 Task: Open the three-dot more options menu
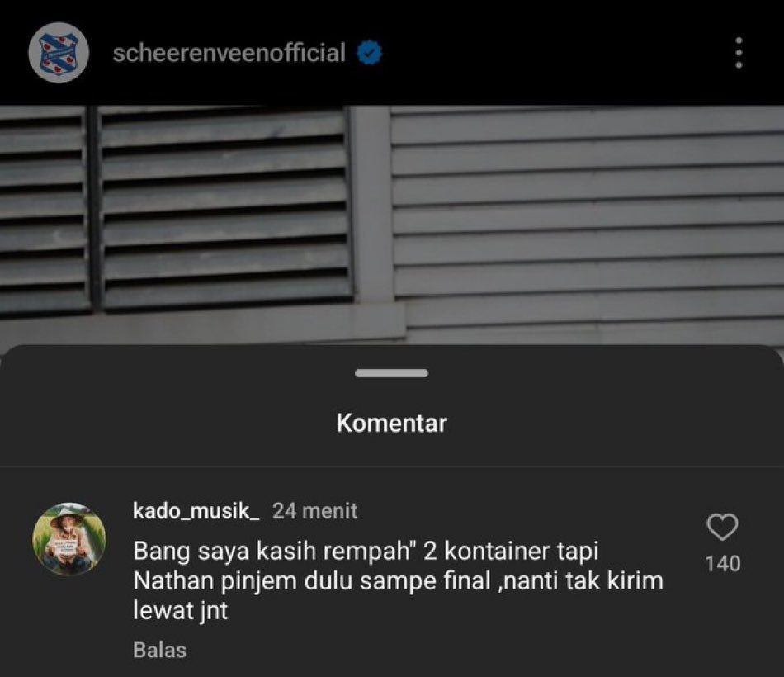coord(739,53)
